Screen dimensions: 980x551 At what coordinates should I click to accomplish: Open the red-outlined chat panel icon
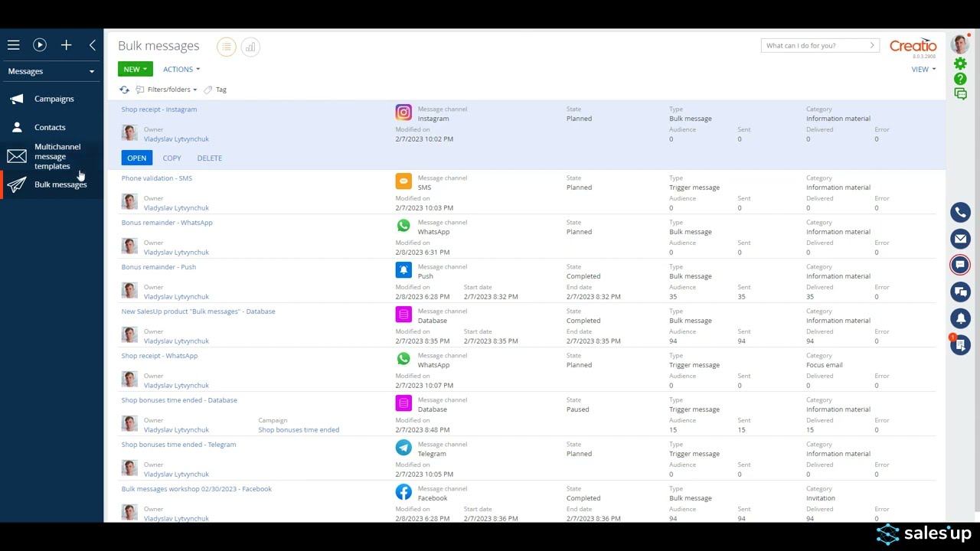tap(960, 265)
